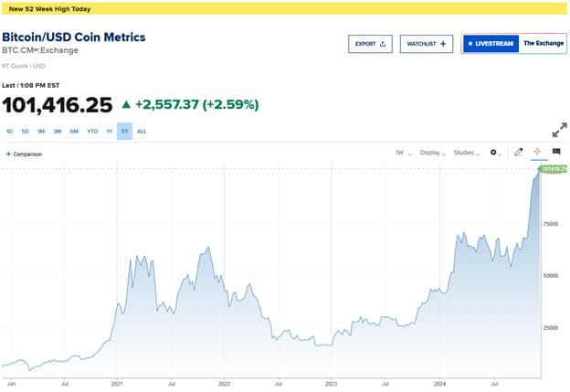Open the chart settings gear
570x392 pixels.
coord(495,153)
